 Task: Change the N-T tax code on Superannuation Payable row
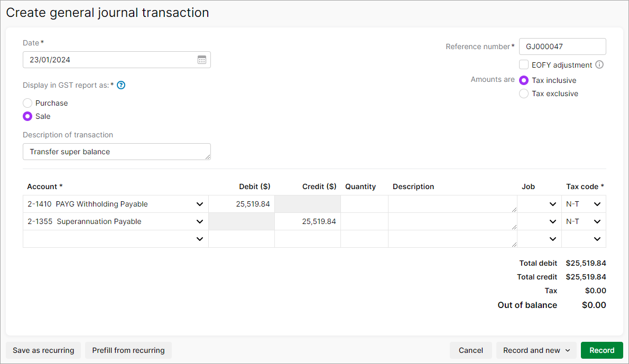597,221
